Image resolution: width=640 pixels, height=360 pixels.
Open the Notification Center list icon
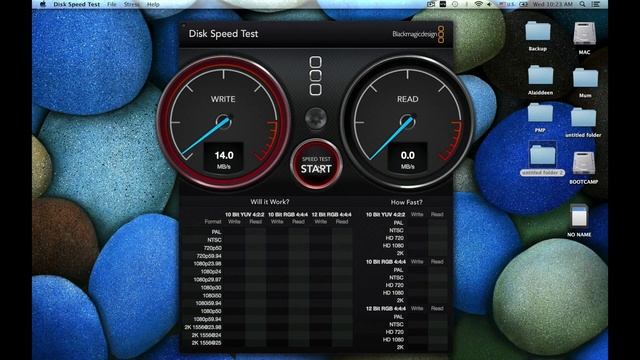click(596, 4)
